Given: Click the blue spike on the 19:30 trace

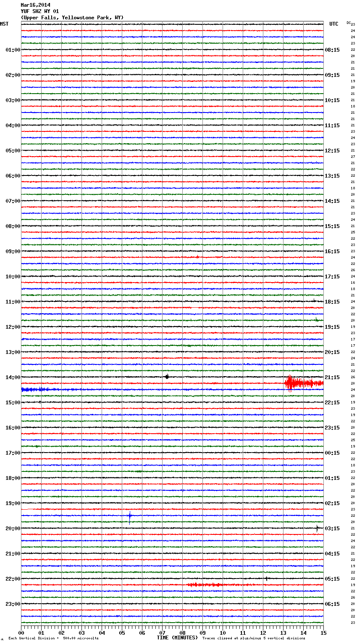Looking at the screenshot, I should [x=130, y=517].
